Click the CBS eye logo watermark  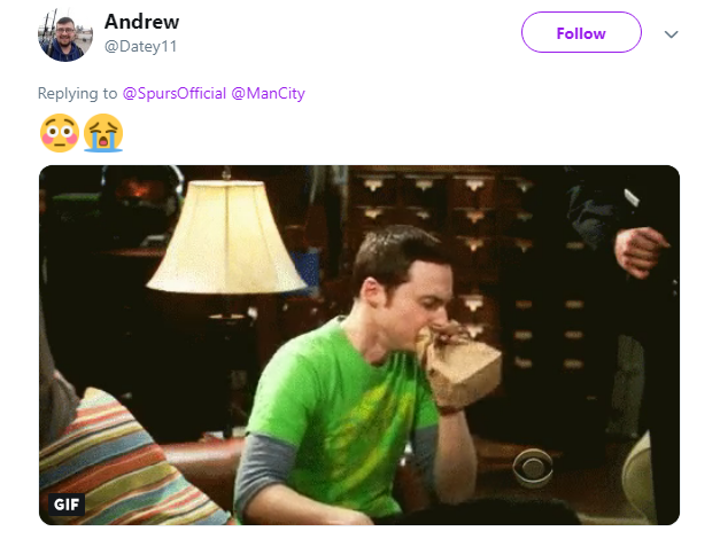coord(533,467)
